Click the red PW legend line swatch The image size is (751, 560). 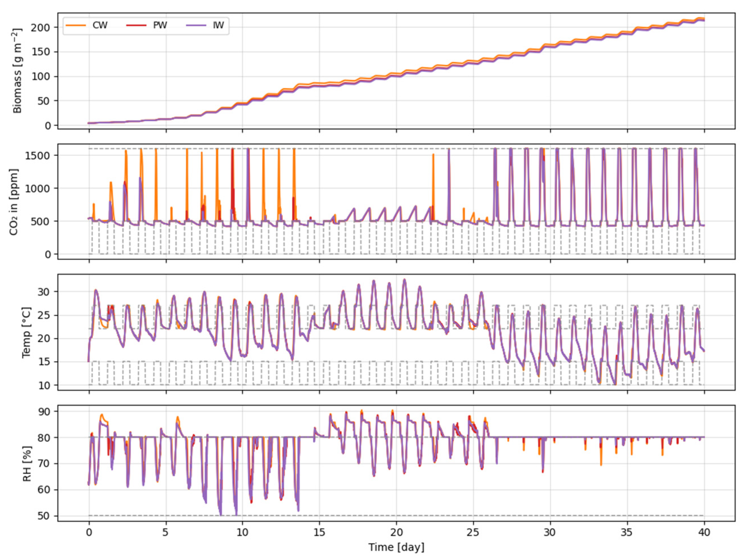136,25
